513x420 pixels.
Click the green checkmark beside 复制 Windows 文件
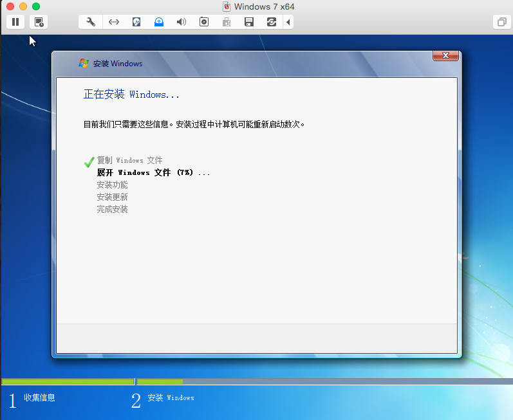tap(89, 162)
